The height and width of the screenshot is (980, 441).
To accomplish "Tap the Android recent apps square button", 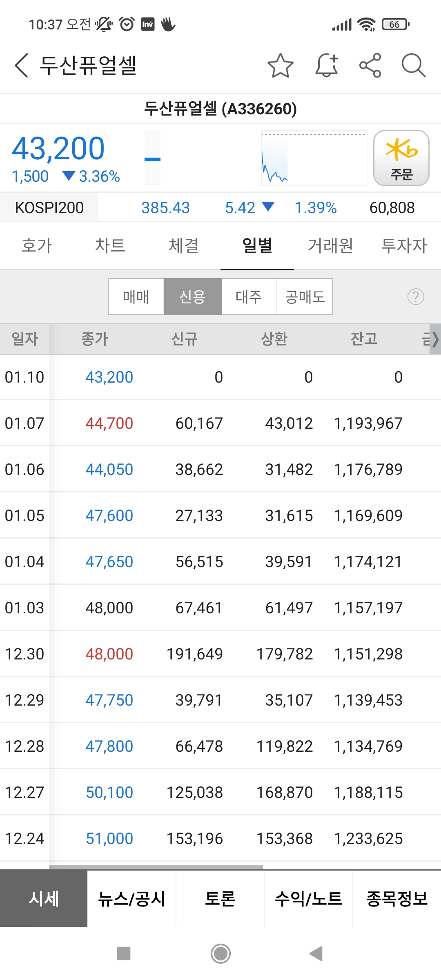I will [123, 953].
